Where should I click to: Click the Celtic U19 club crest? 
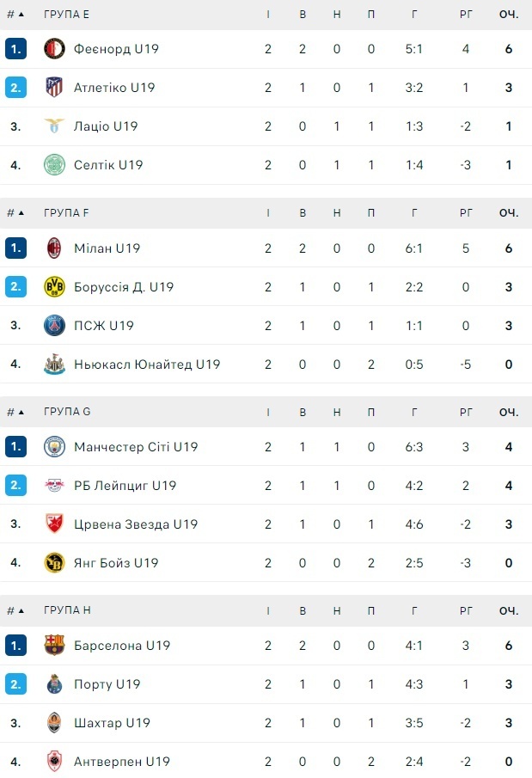point(55,165)
